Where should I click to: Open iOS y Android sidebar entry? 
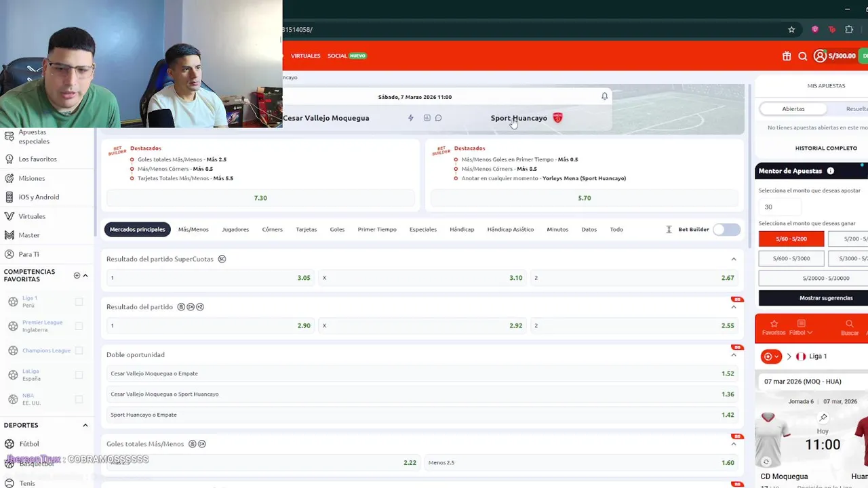click(x=39, y=197)
